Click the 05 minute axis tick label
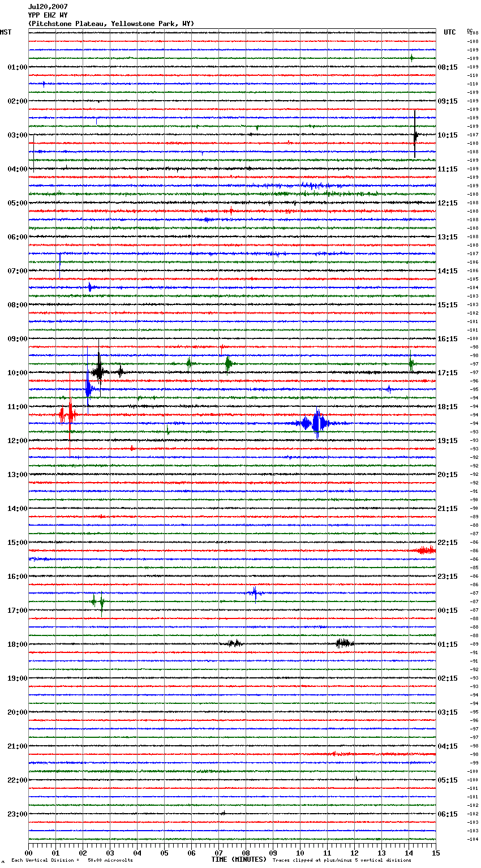 [x=164, y=853]
